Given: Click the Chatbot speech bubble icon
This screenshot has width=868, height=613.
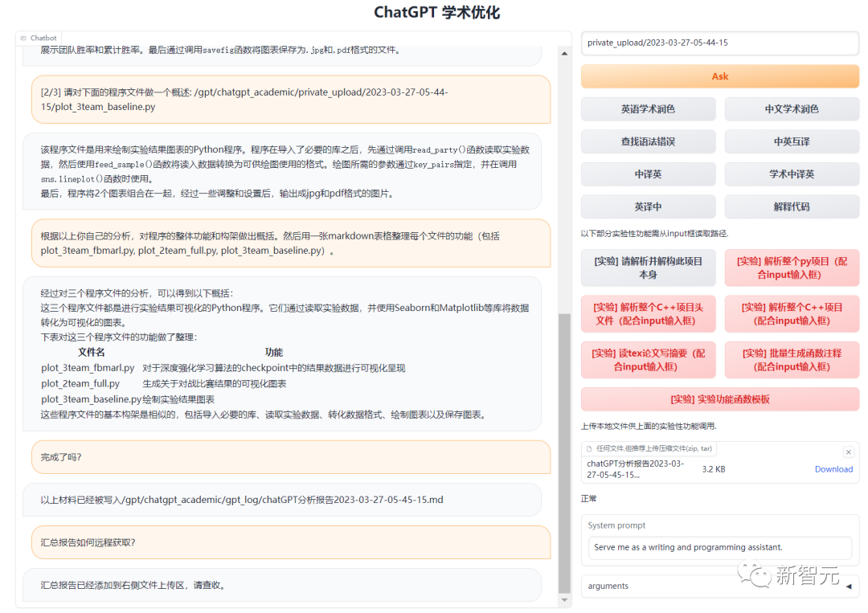Looking at the screenshot, I should [x=24, y=37].
